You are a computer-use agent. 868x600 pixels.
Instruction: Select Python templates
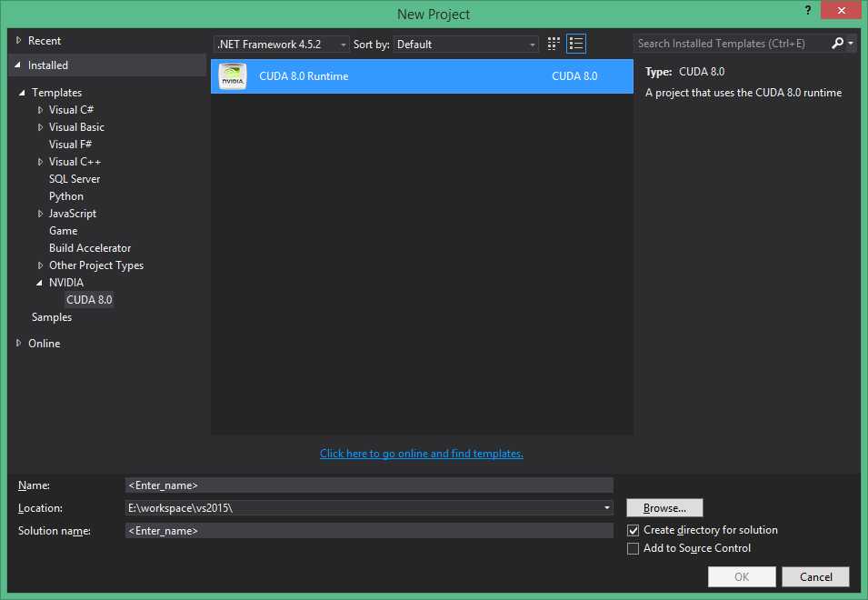coord(65,196)
